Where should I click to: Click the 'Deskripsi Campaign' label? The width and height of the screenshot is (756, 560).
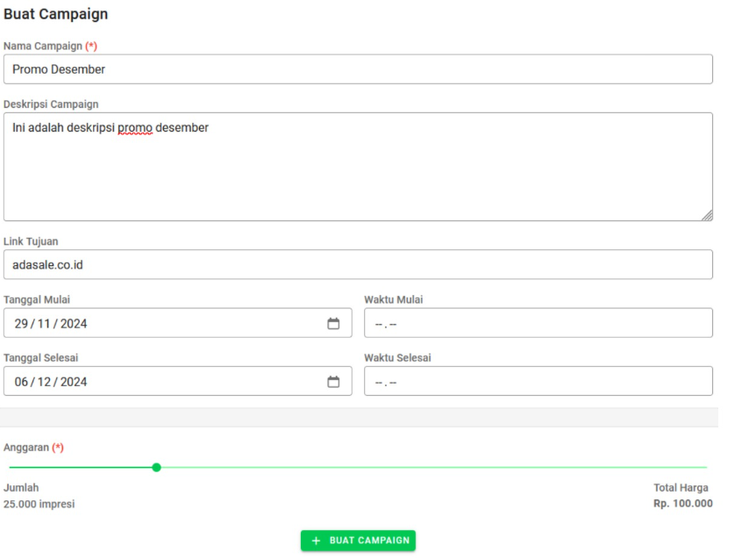pos(51,104)
